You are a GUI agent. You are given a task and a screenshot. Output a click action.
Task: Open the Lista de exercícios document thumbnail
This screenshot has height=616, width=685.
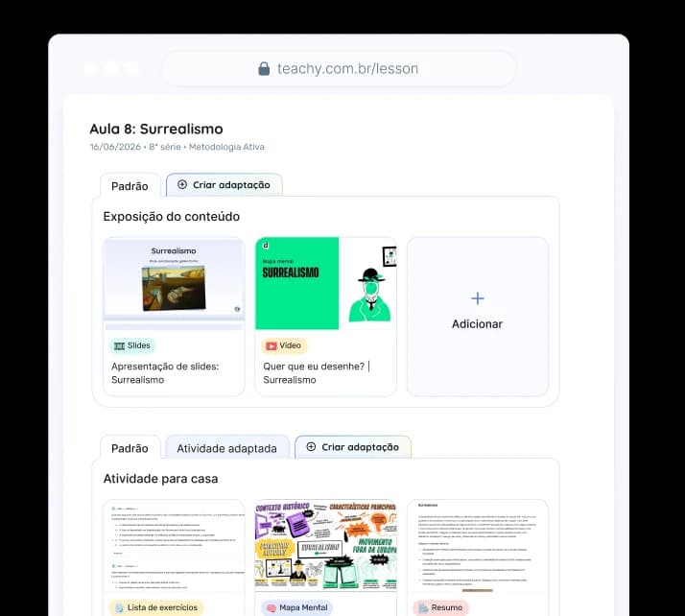pyautogui.click(x=174, y=546)
